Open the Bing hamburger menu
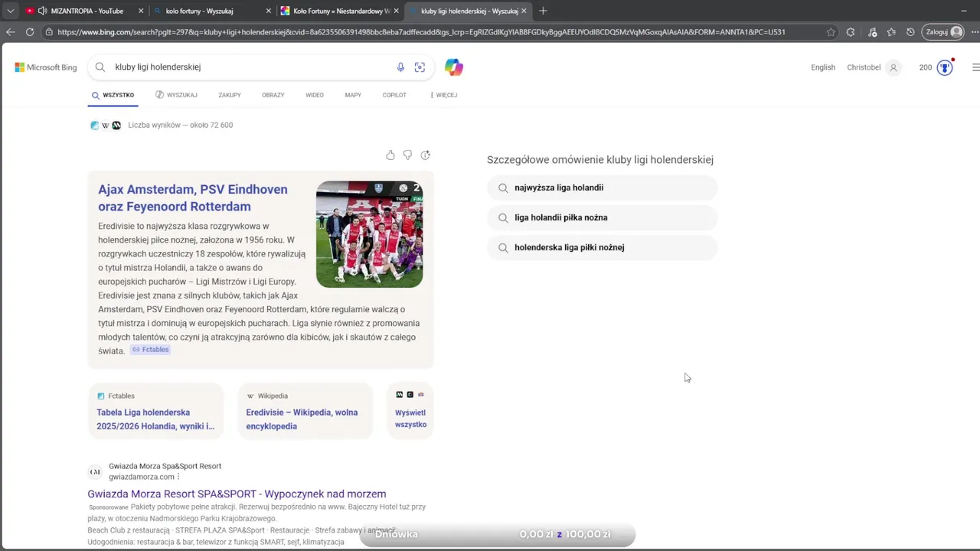Screen dimensions: 980x551 975,67
